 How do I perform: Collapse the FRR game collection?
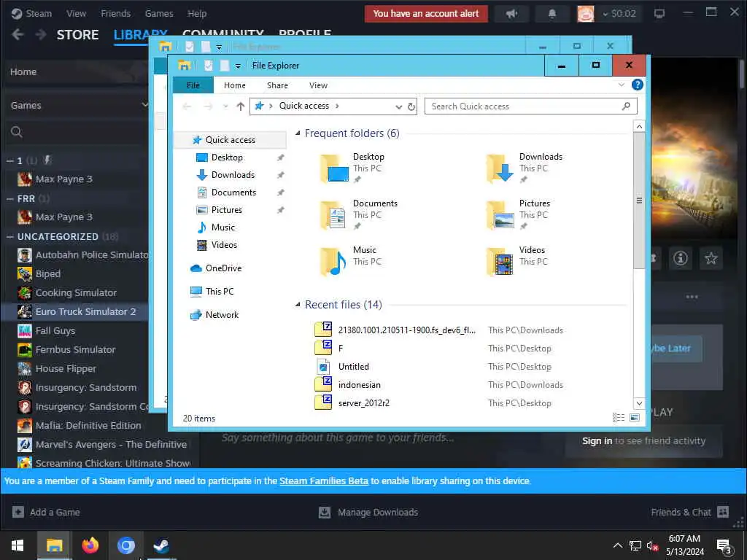10,198
